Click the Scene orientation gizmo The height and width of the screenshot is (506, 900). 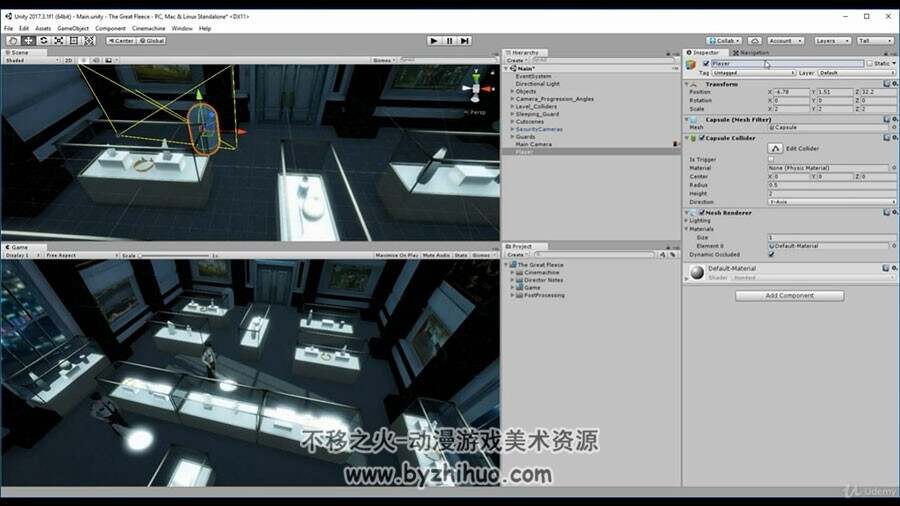(x=476, y=88)
